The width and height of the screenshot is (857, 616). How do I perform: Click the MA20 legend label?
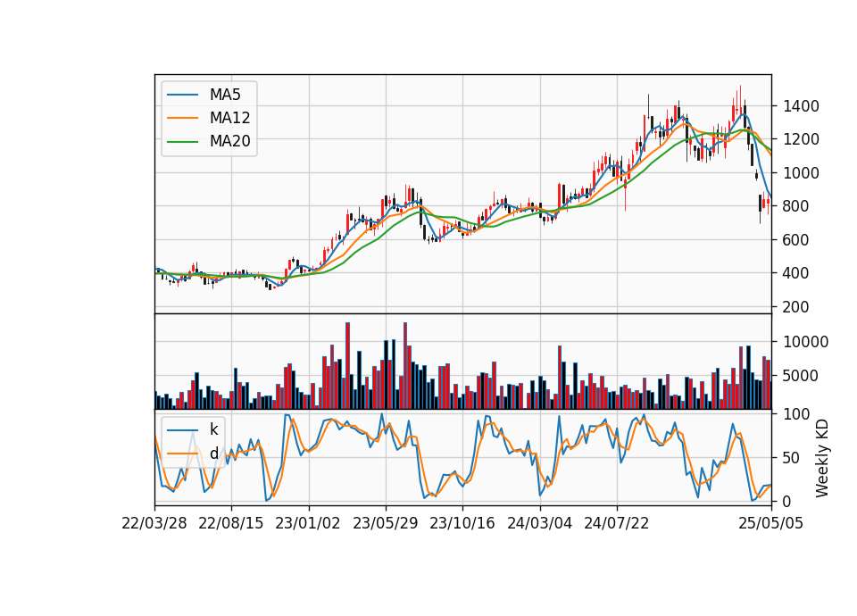(229, 141)
